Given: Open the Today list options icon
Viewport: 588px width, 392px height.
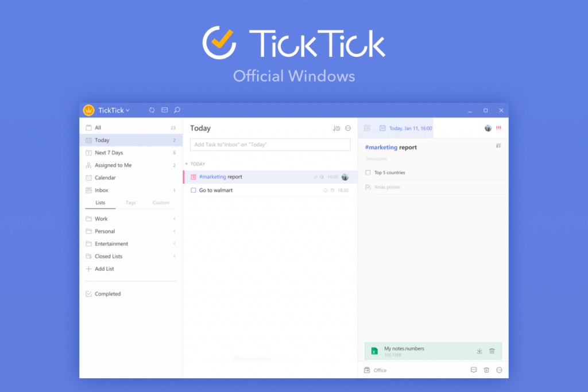Looking at the screenshot, I should point(347,128).
